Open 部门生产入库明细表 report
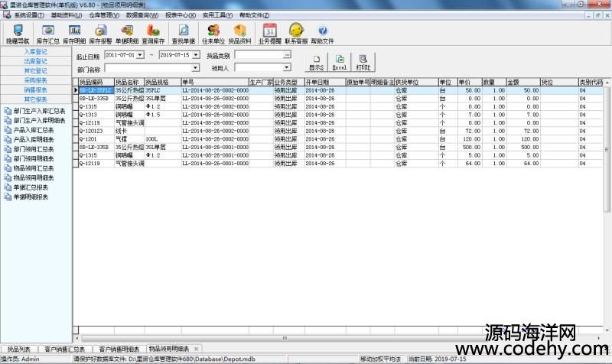The height and width of the screenshot is (364, 612). [39, 121]
